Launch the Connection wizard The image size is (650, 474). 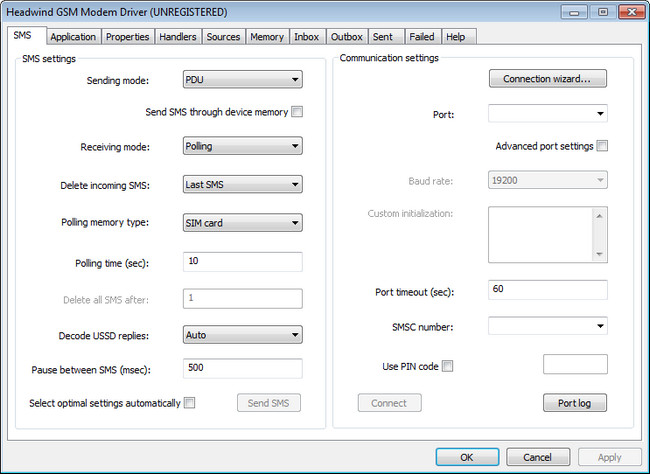point(548,78)
